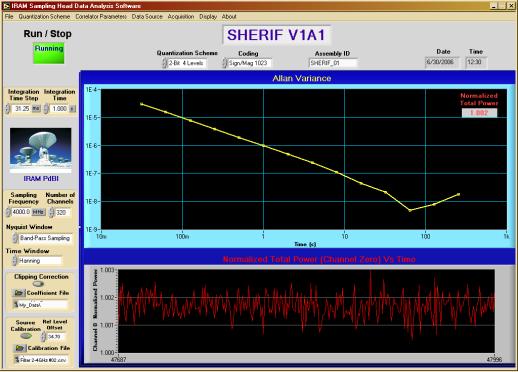Click the MHz unit button for Sampling Frequency
This screenshot has width=518, height=372.
tap(38, 212)
